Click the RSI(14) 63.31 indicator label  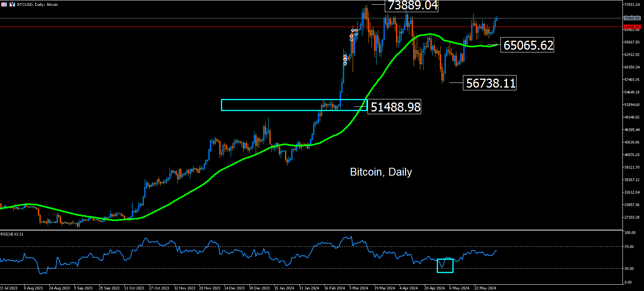pos(12,234)
